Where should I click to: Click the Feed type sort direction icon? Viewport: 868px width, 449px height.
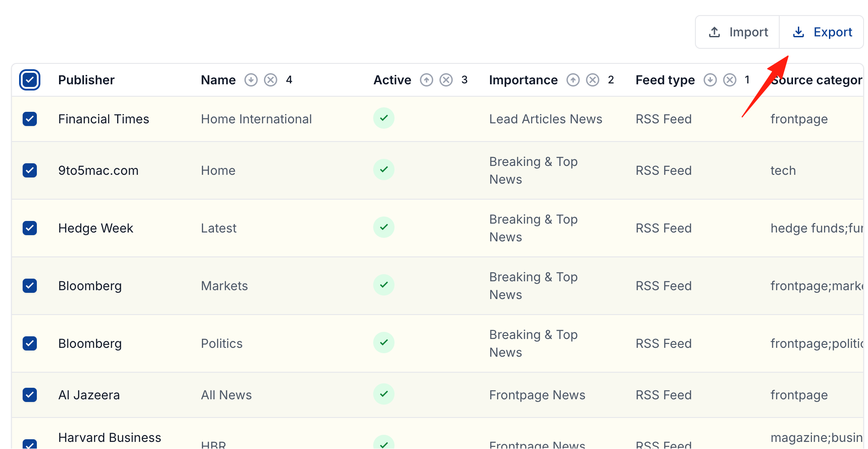pos(710,80)
